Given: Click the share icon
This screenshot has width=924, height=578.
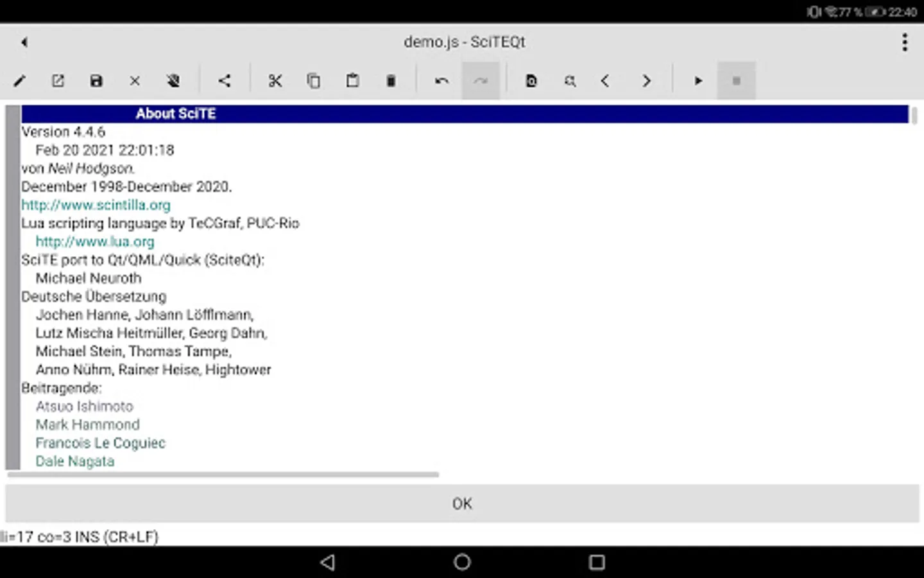Looking at the screenshot, I should coord(225,81).
